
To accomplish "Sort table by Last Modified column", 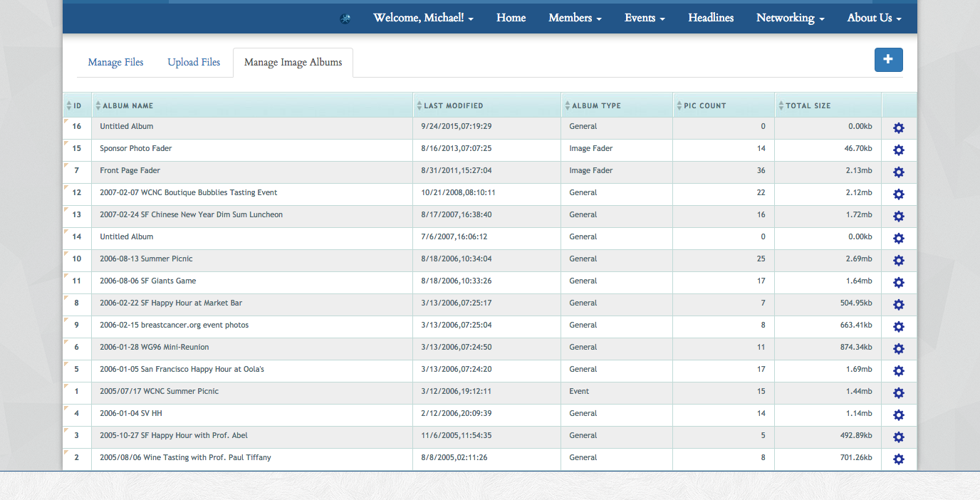I will coord(487,105).
